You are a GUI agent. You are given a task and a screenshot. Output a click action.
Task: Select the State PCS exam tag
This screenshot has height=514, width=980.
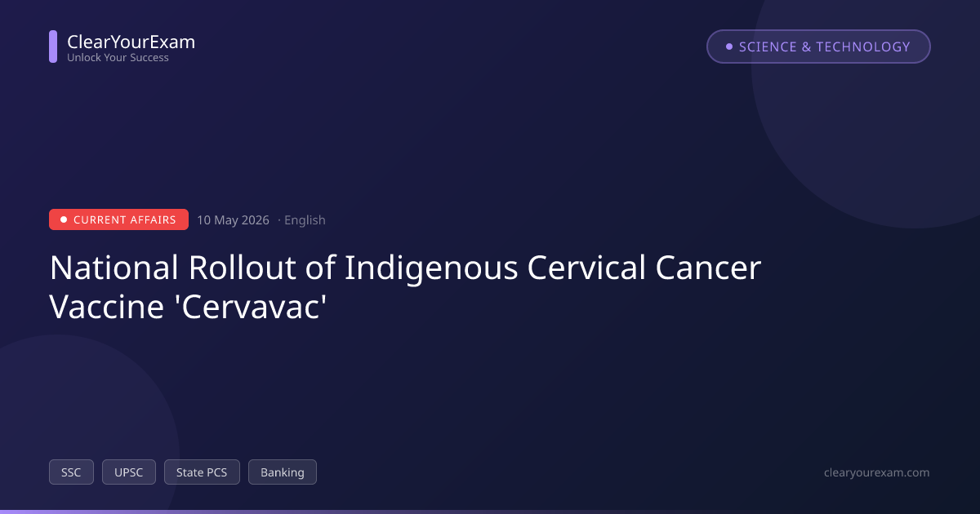[x=202, y=472]
